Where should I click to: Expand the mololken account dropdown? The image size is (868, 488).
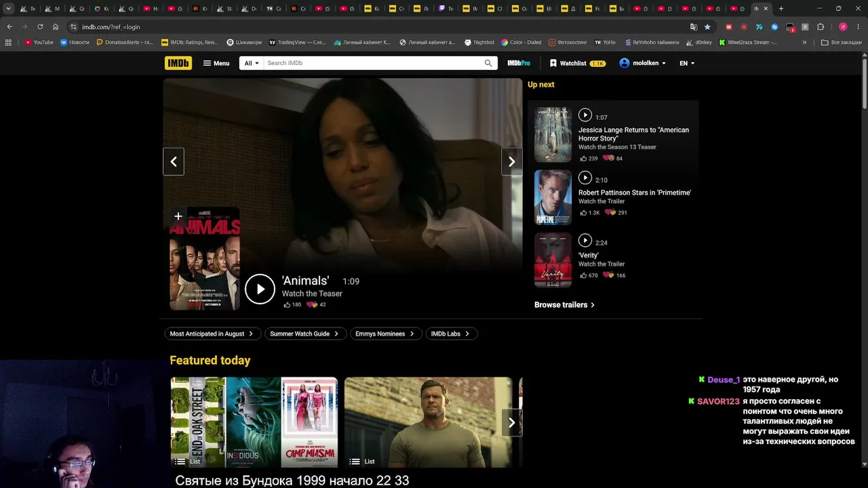pos(642,63)
